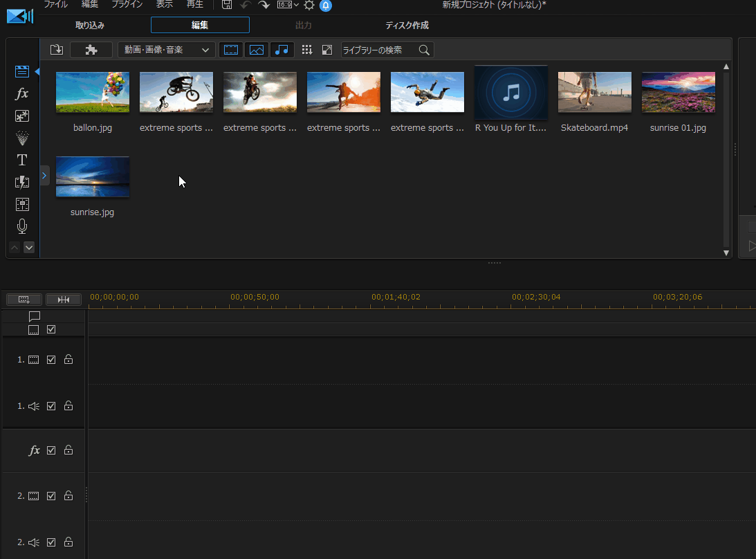Open the 編集 menu in menu bar

coord(90,4)
